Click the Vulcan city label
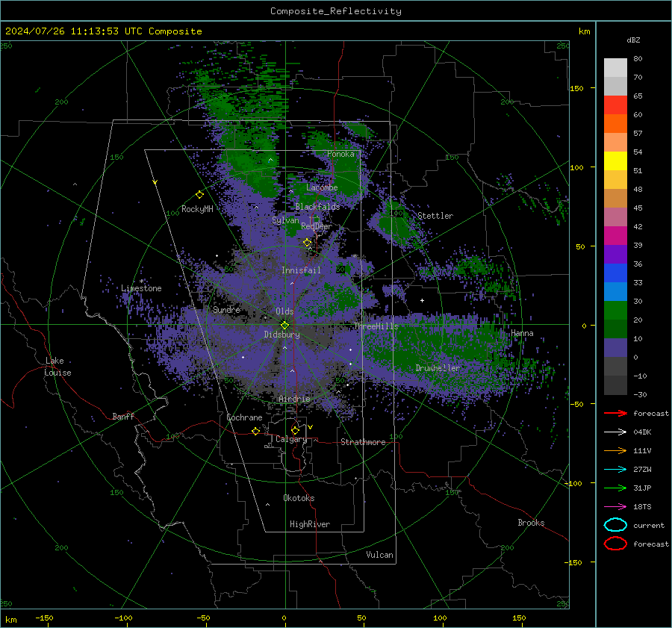Image resolution: width=672 pixels, height=628 pixels. pyautogui.click(x=379, y=555)
